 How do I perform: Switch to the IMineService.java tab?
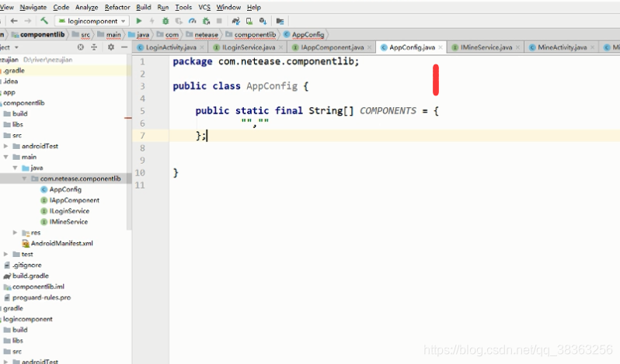[x=486, y=47]
